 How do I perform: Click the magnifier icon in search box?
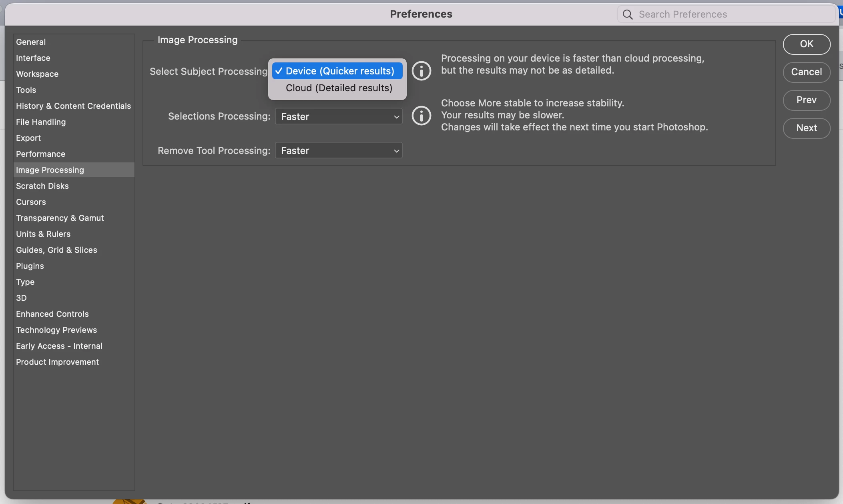[628, 15]
